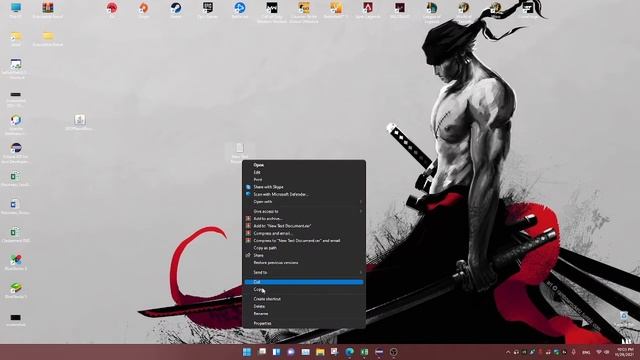Expand the Send to submenu

coord(304,272)
